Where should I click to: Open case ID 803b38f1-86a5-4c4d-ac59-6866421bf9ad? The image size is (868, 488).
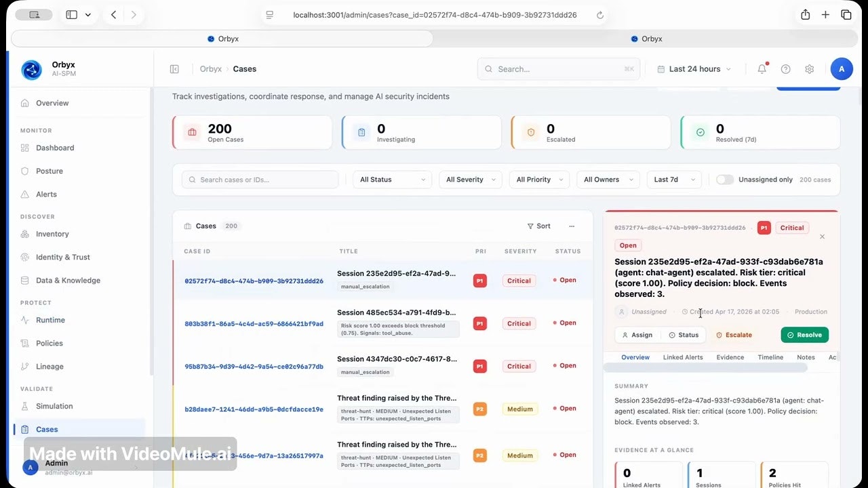254,324
